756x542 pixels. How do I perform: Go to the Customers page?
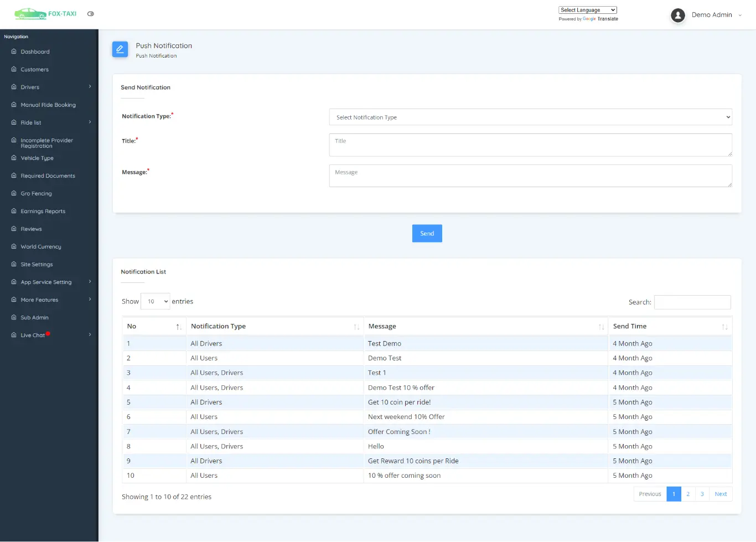35,69
